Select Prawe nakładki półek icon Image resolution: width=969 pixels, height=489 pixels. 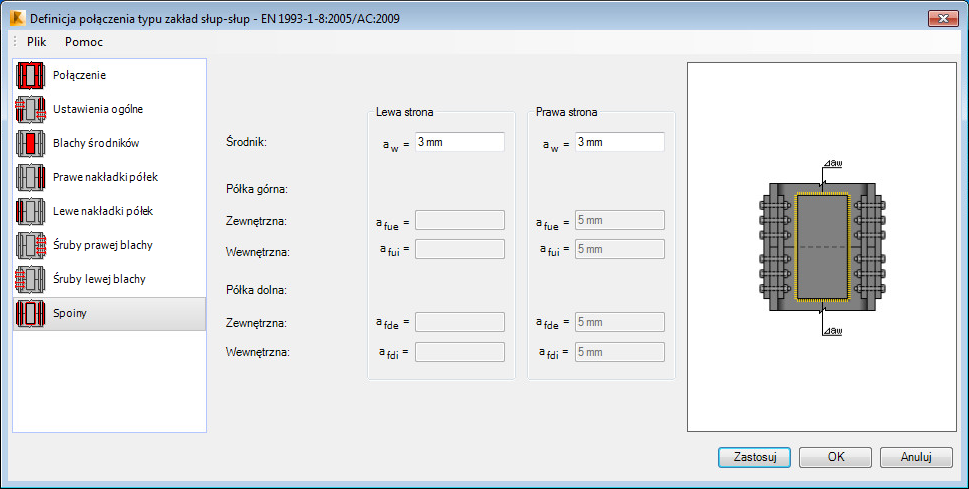point(30,177)
